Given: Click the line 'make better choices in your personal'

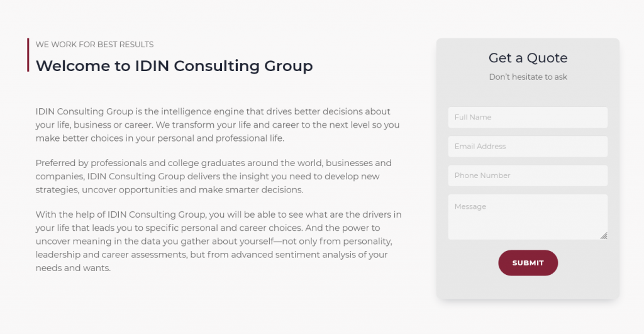Looking at the screenshot, I should click(x=160, y=138).
